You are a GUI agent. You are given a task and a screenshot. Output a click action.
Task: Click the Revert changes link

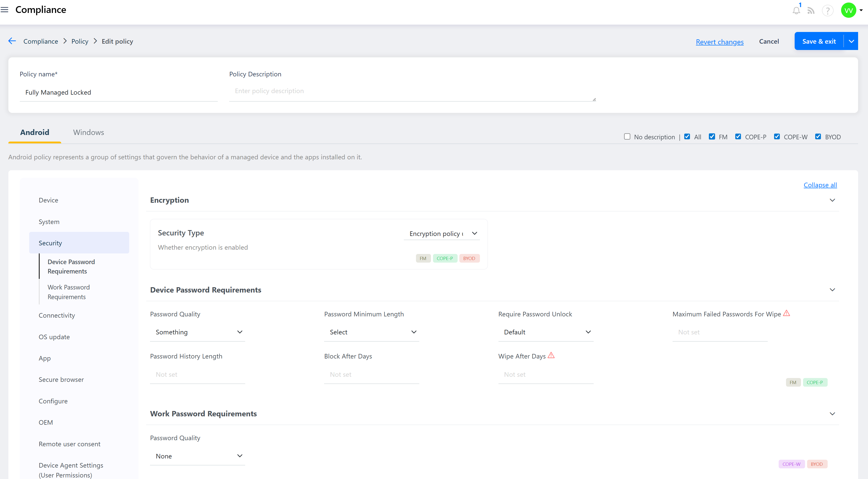(x=720, y=42)
